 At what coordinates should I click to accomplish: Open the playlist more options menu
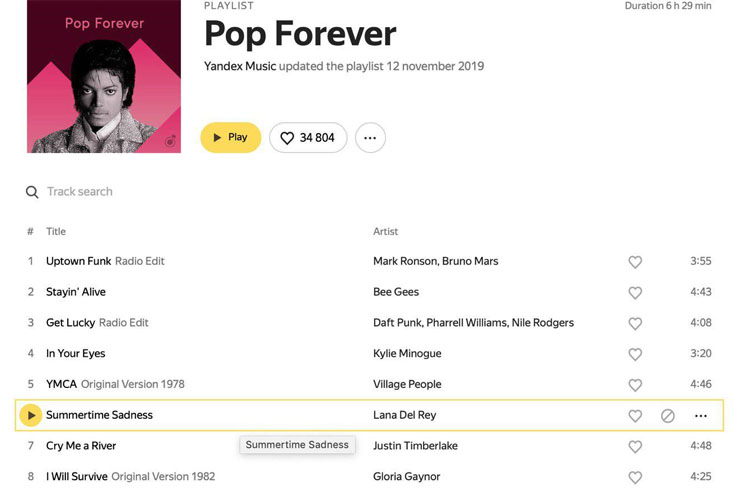coord(370,138)
